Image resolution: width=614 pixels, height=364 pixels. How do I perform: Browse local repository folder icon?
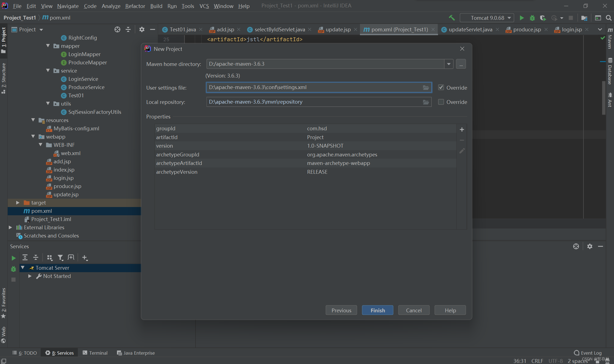[x=426, y=102]
